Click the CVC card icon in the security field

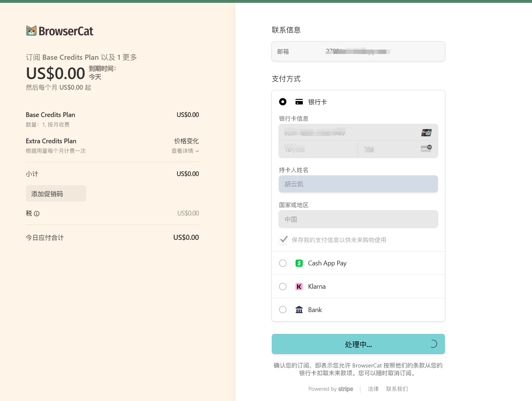click(426, 148)
